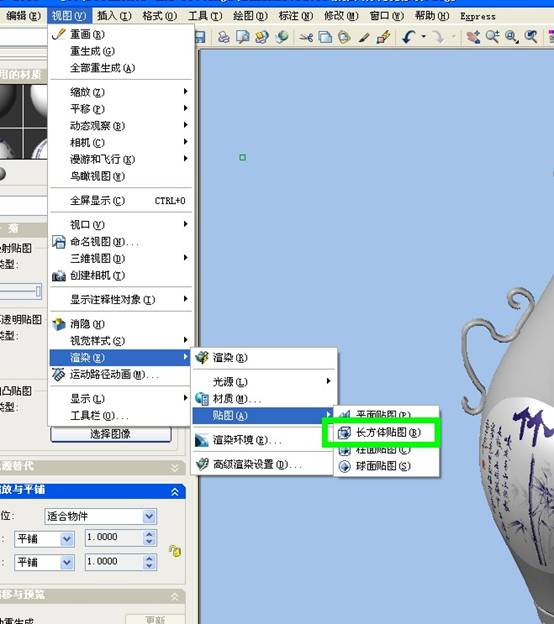Expand the 动态观察(B) submenu
Screen dimensions: 554x624
coord(120,126)
